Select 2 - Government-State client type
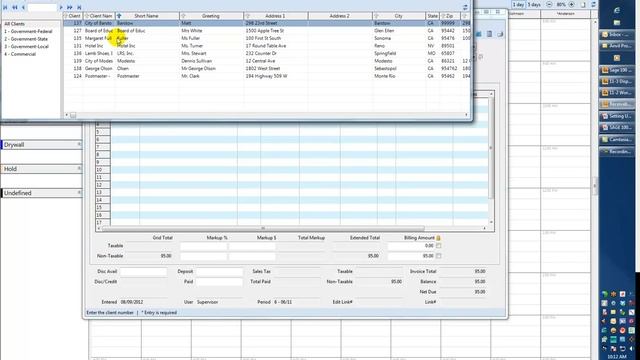 click(26, 39)
